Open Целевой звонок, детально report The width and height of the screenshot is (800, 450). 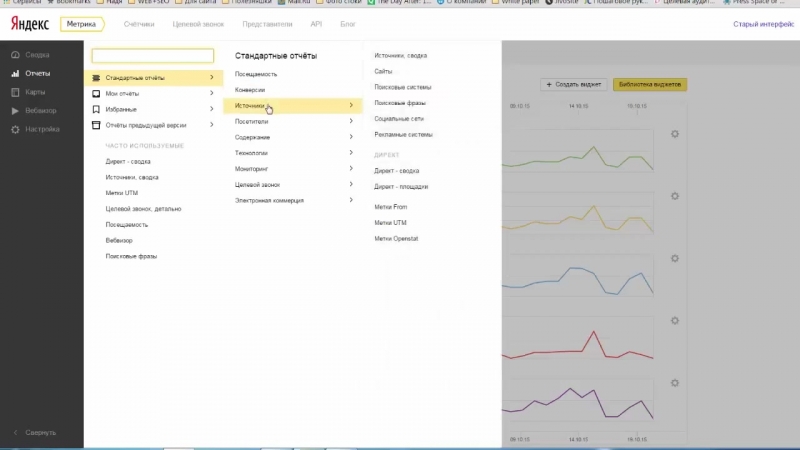tap(143, 209)
